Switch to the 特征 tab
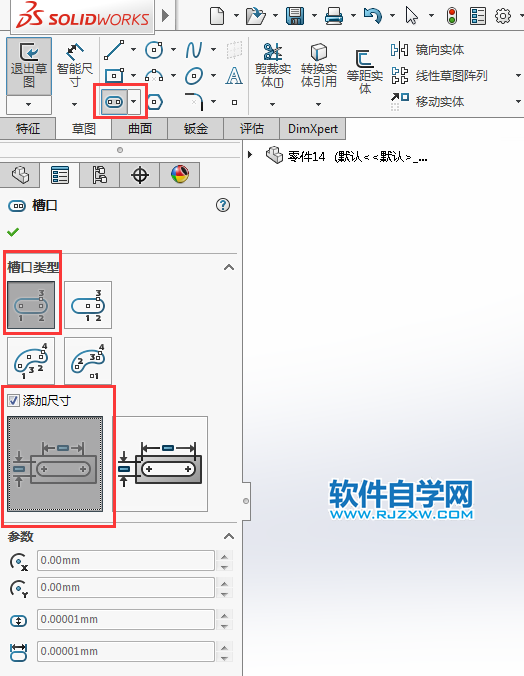The width and height of the screenshot is (524, 676). [28, 128]
